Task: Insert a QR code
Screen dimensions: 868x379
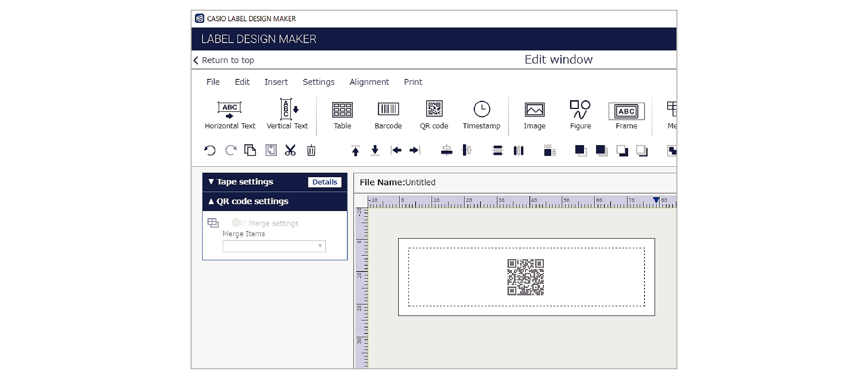Action: [434, 114]
